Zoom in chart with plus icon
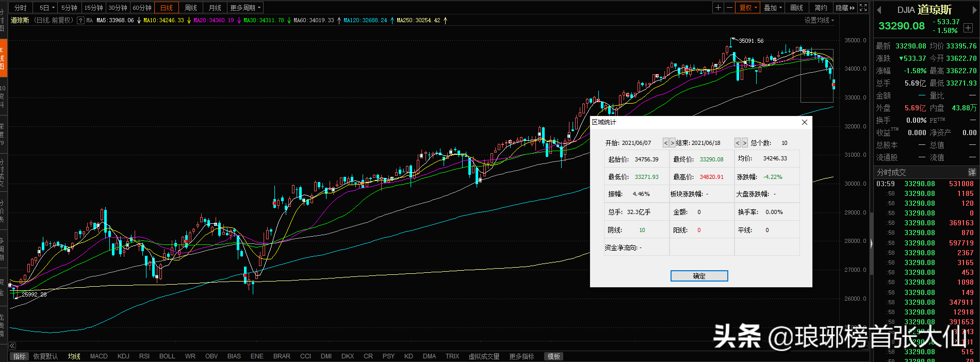This screenshot has width=980, height=362. 718,8
